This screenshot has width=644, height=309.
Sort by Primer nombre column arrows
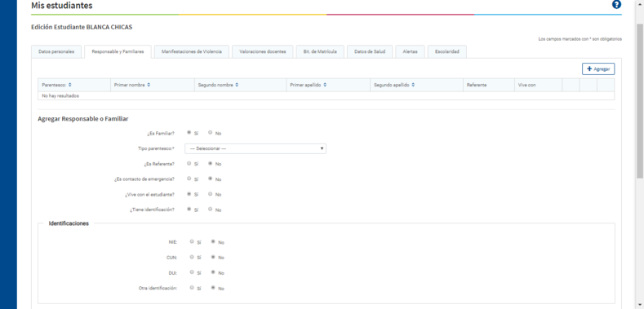pos(149,85)
